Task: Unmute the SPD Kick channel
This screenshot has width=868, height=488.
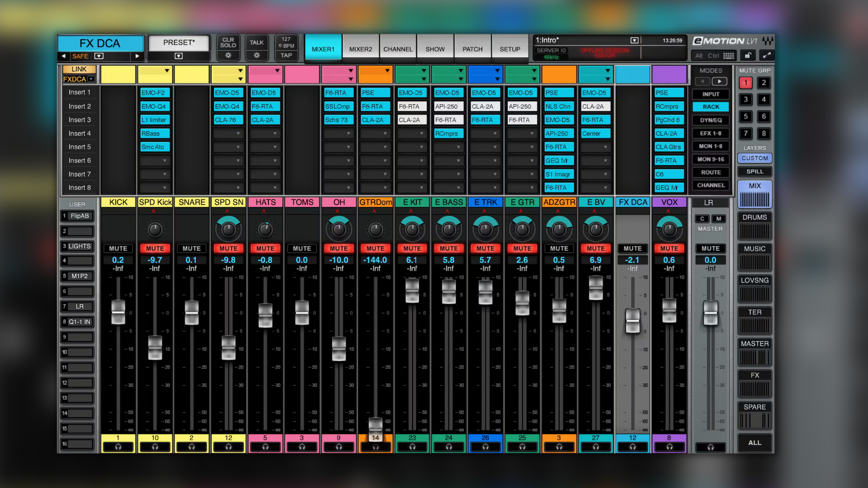Action: [x=155, y=249]
